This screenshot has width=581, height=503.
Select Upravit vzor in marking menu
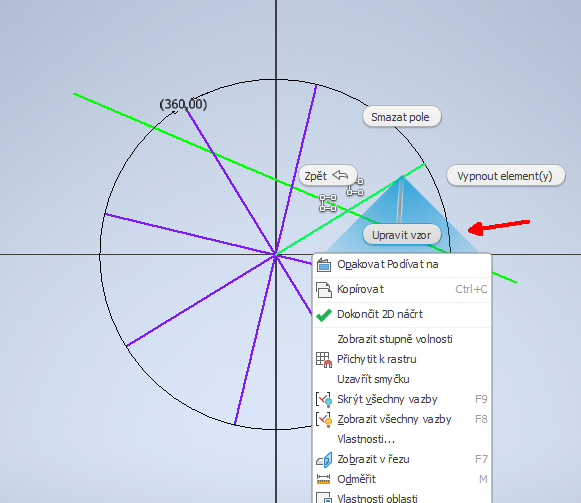click(x=402, y=235)
